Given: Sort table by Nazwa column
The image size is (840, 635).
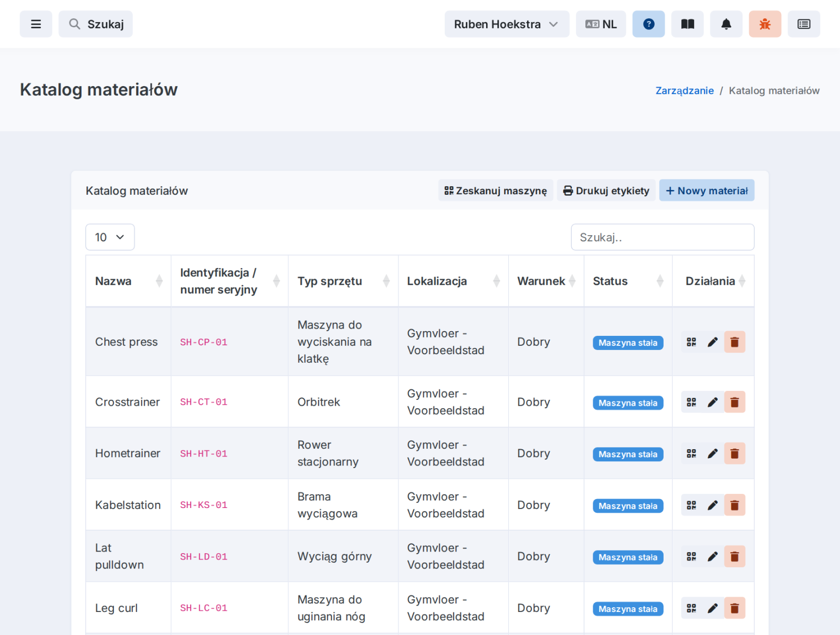Looking at the screenshot, I should click(x=128, y=281).
